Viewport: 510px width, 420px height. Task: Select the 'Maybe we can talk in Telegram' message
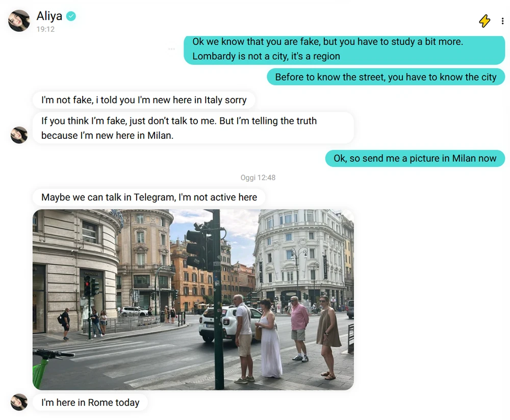(x=149, y=197)
